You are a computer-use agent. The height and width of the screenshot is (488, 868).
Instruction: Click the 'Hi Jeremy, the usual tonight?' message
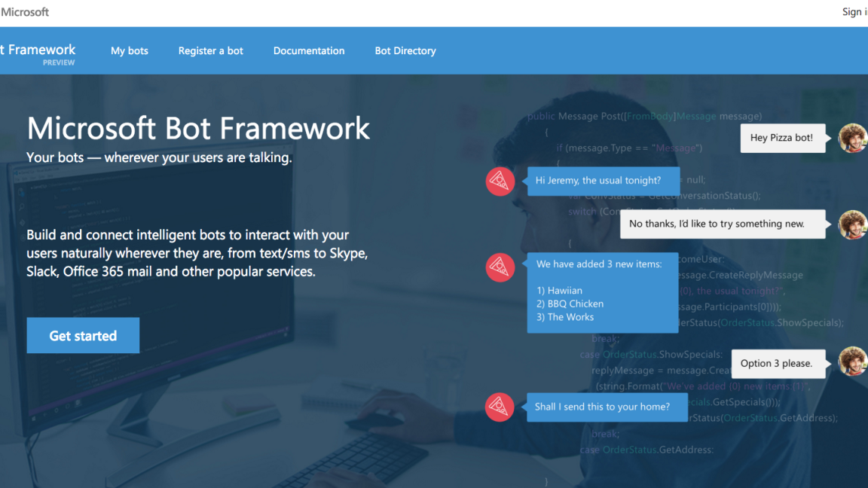pyautogui.click(x=603, y=181)
